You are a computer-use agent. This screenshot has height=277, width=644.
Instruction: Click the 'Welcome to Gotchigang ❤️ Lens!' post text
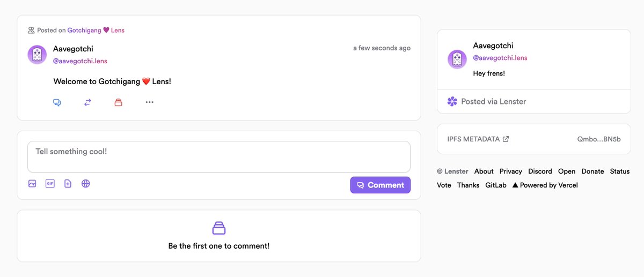pos(112,82)
